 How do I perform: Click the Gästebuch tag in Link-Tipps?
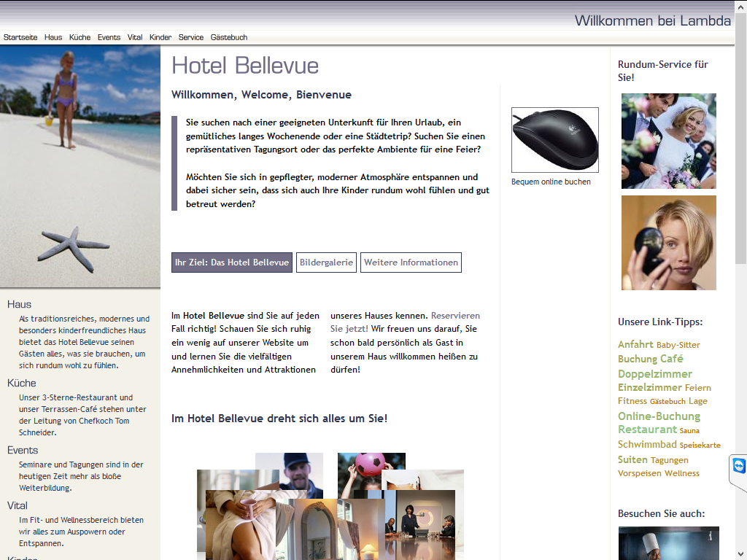[x=667, y=402]
